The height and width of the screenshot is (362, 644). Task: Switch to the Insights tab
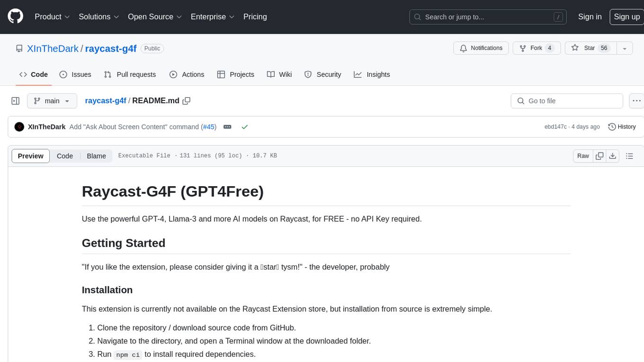(x=372, y=74)
